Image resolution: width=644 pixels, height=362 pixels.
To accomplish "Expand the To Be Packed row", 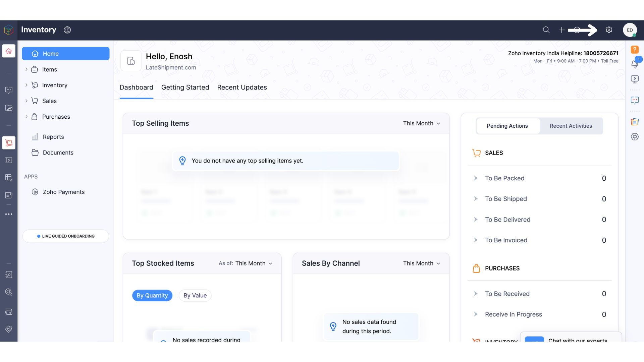I will click(476, 178).
